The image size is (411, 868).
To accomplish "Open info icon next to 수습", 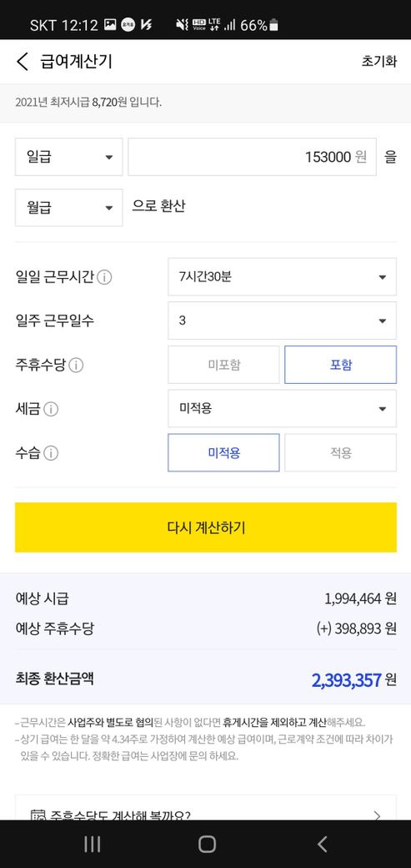I will coord(51,453).
